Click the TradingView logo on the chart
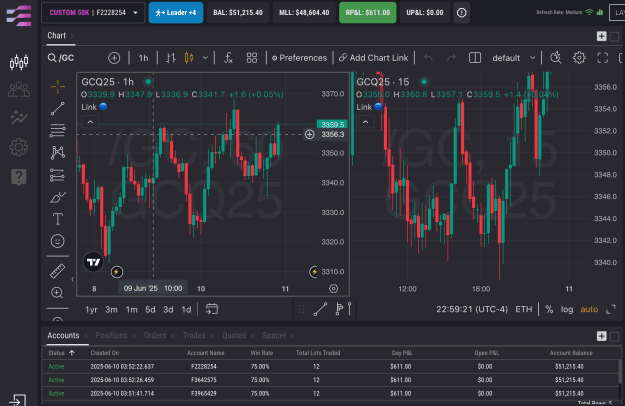The width and height of the screenshot is (625, 406). coord(93,262)
